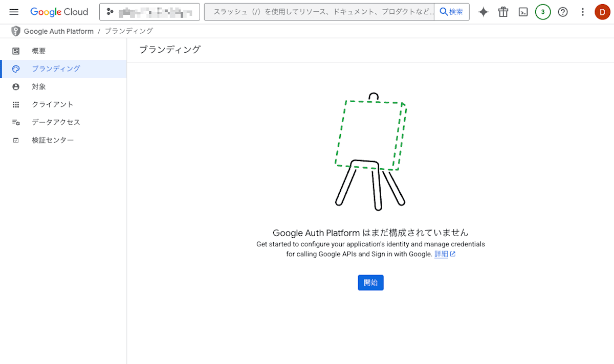The image size is (614, 364).
Task: Click the クライアント grid icon
Action: click(x=16, y=104)
